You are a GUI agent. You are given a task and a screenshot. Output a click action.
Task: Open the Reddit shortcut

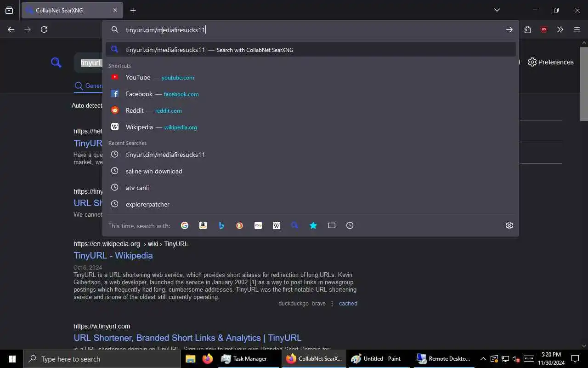(x=311, y=110)
